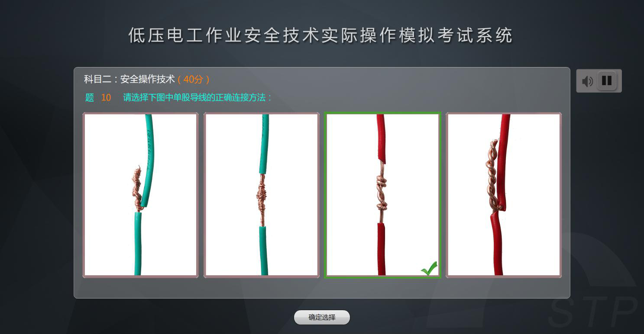Click the 题 label before question number
Viewport: 644px width, 334px height.
tap(90, 97)
